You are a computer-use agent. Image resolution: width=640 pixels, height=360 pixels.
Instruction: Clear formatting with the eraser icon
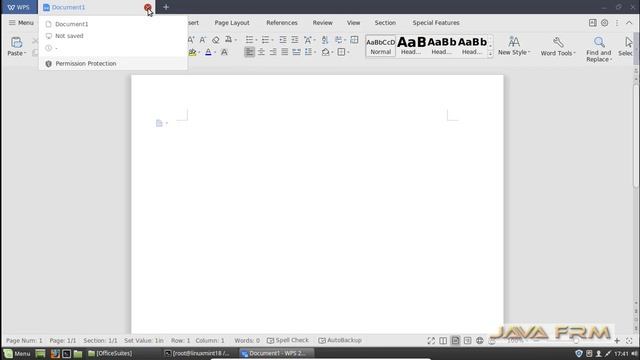coord(216,40)
